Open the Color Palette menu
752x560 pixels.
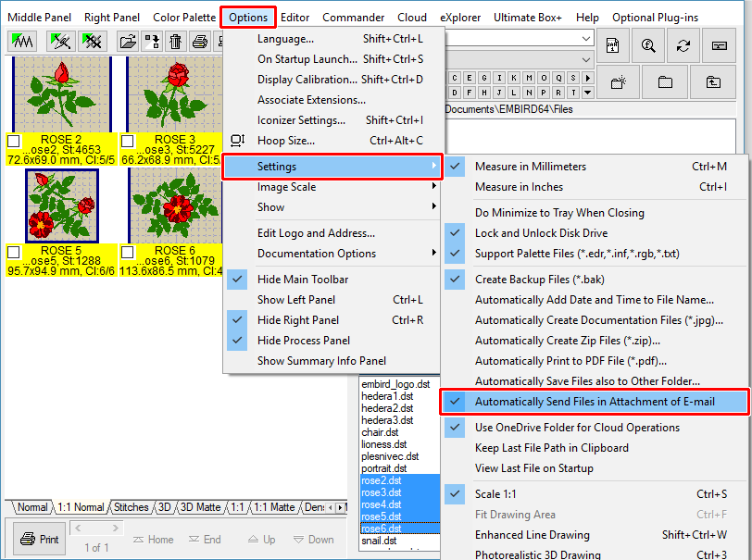click(184, 18)
